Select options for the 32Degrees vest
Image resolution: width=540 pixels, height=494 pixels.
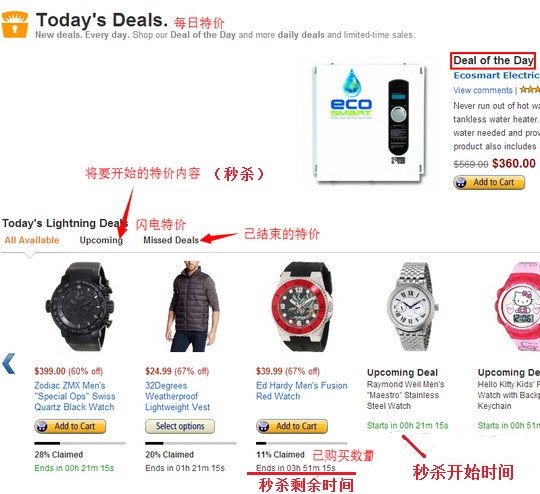180,426
